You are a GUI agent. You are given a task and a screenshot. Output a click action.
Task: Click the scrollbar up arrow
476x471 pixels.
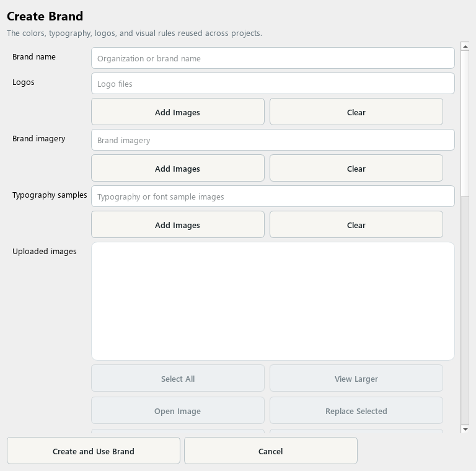(x=465, y=46)
